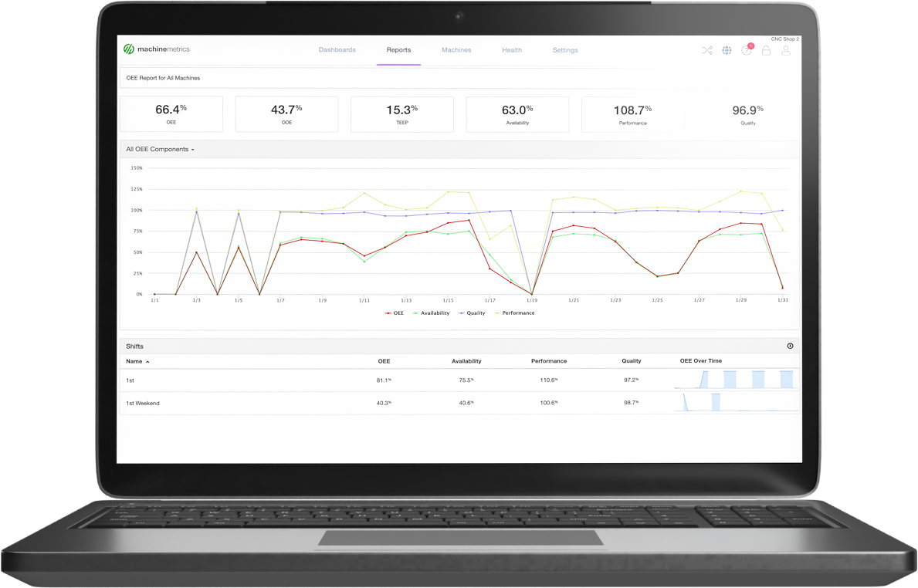Expand the All OEE Components dropdown

pyautogui.click(x=161, y=150)
